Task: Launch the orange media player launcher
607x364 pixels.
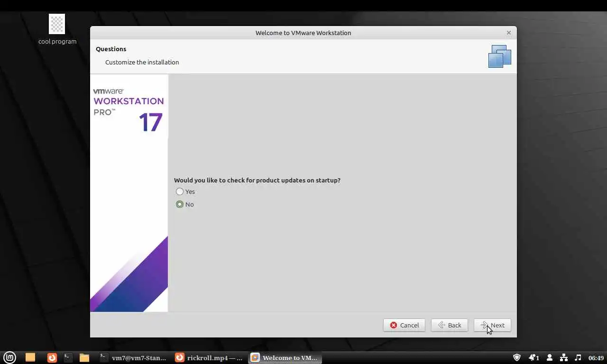Action: pyautogui.click(x=52, y=357)
